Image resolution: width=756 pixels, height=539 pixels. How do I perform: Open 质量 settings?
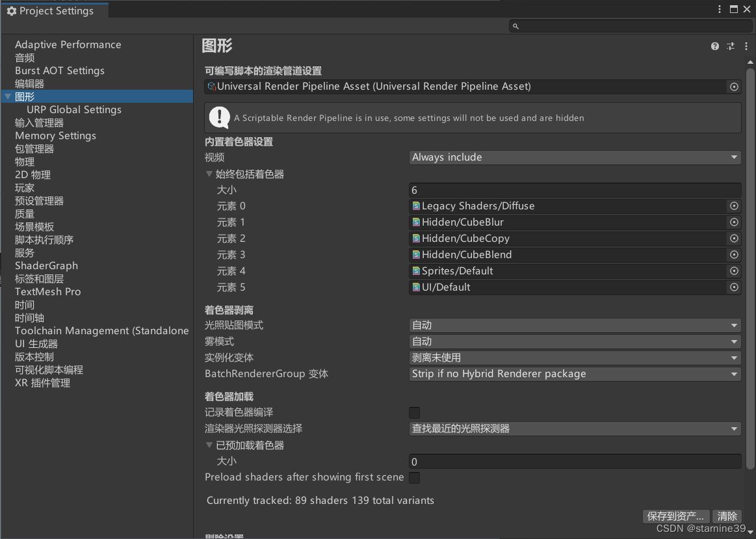(25, 214)
